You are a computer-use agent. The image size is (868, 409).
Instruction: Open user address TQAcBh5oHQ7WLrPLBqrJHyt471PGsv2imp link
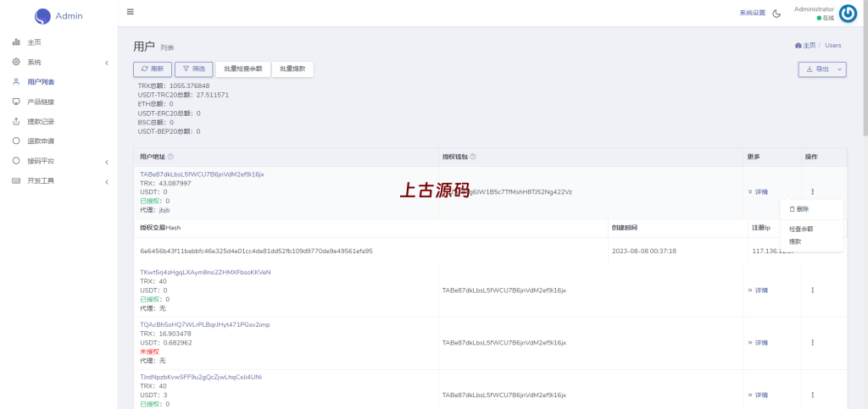(x=205, y=324)
